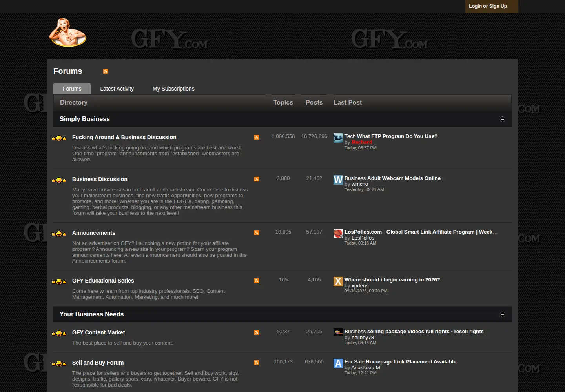This screenshot has height=392, width=565.
Task: Open the Business Discussion forum
Action: pos(100,179)
